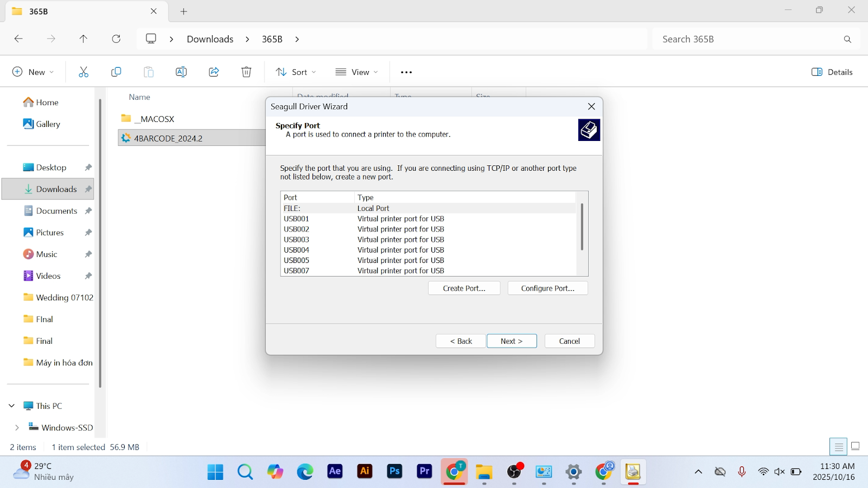Open the Settings gear in the taskbar

point(573,472)
